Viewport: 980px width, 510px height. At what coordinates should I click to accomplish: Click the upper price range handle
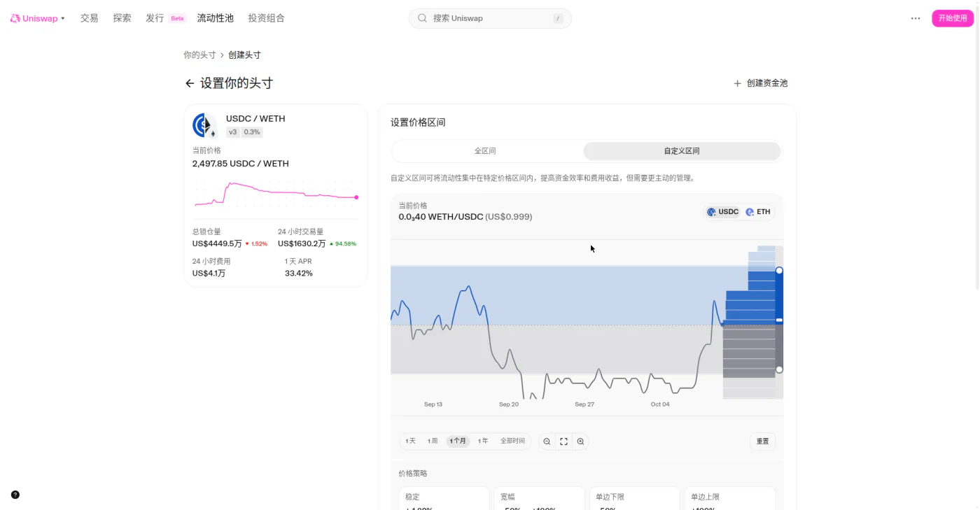pos(779,271)
